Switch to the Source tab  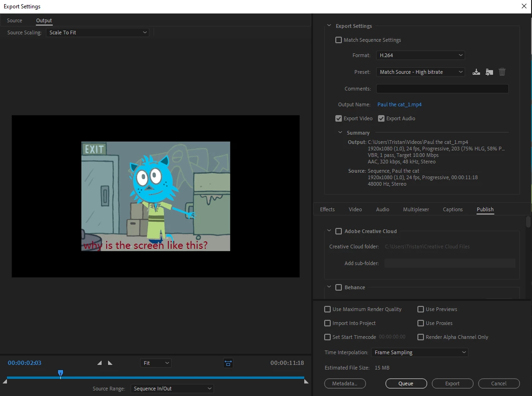click(14, 20)
